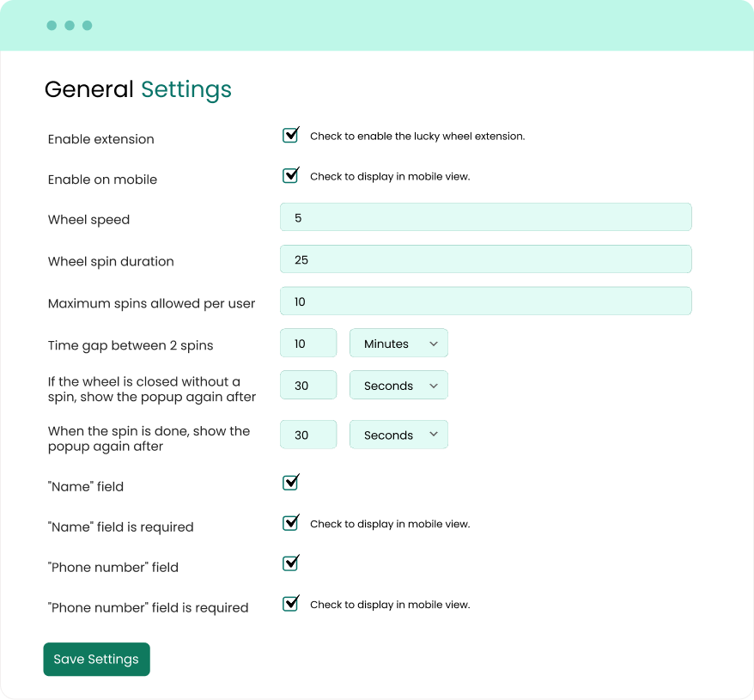754x700 pixels.
Task: Click the first window dot in header
Action: 52,26
